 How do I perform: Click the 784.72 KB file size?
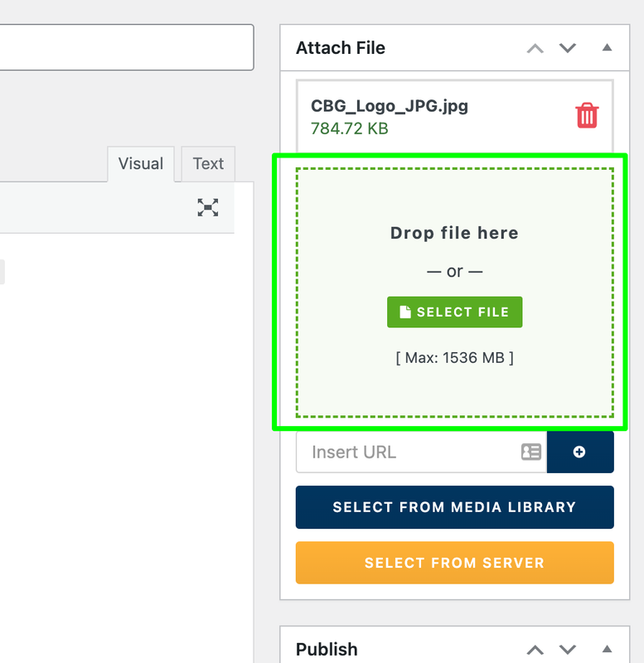[349, 128]
